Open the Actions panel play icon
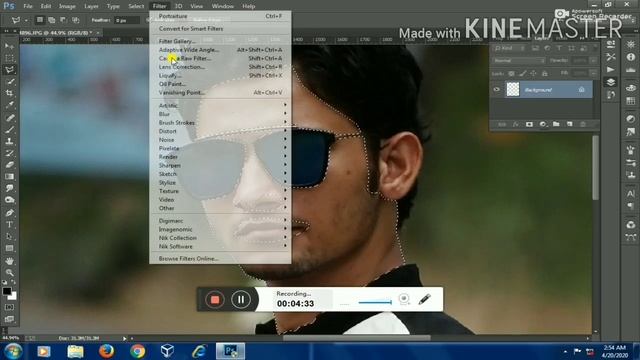The height and width of the screenshot is (360, 640). (611, 69)
